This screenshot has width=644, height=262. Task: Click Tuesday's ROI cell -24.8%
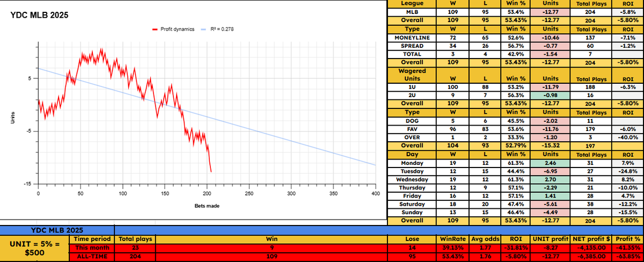point(628,171)
